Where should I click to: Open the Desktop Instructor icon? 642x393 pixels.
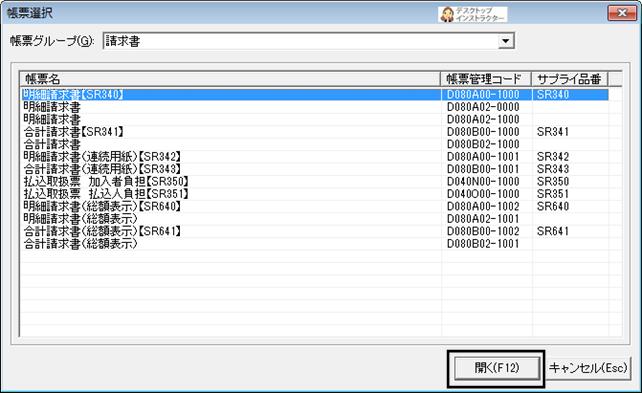[x=472, y=14]
